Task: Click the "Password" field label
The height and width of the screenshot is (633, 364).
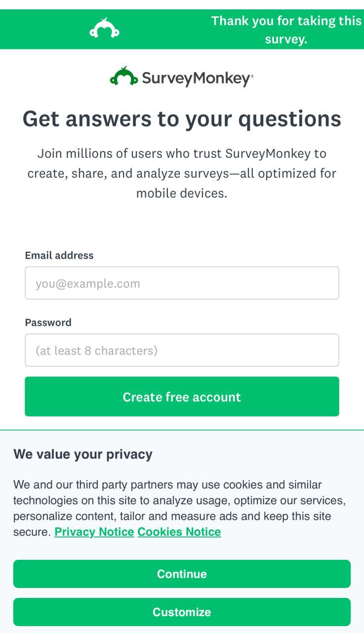Action: [48, 322]
